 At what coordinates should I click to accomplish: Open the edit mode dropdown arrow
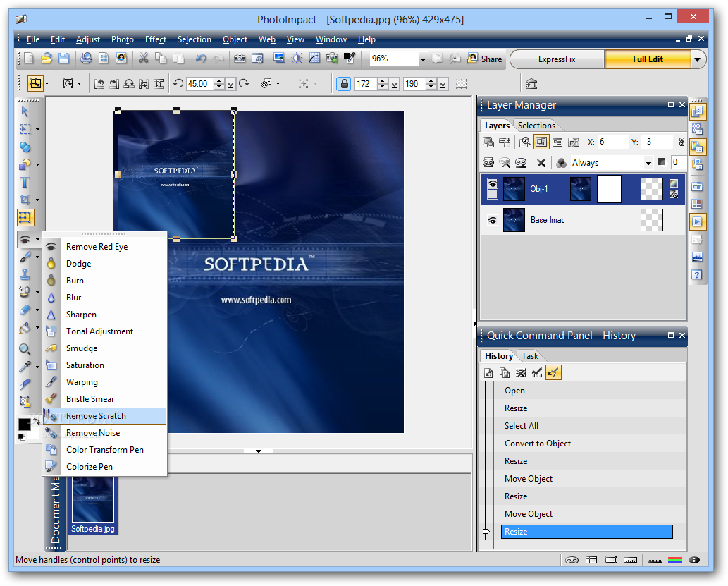click(698, 59)
